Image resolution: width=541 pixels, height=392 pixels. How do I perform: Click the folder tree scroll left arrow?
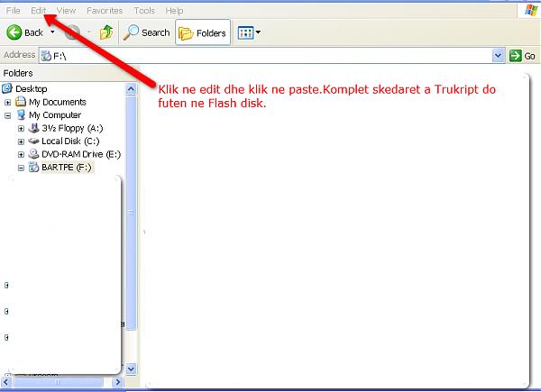(x=6, y=382)
